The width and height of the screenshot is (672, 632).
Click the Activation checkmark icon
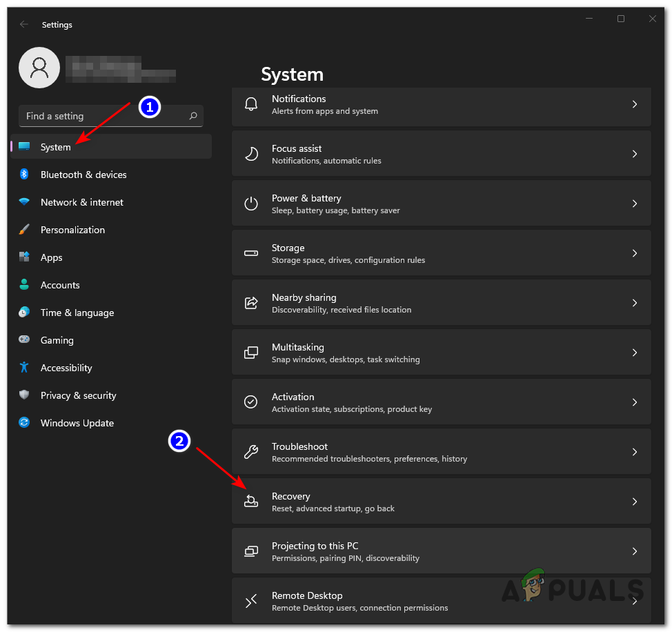pos(250,402)
